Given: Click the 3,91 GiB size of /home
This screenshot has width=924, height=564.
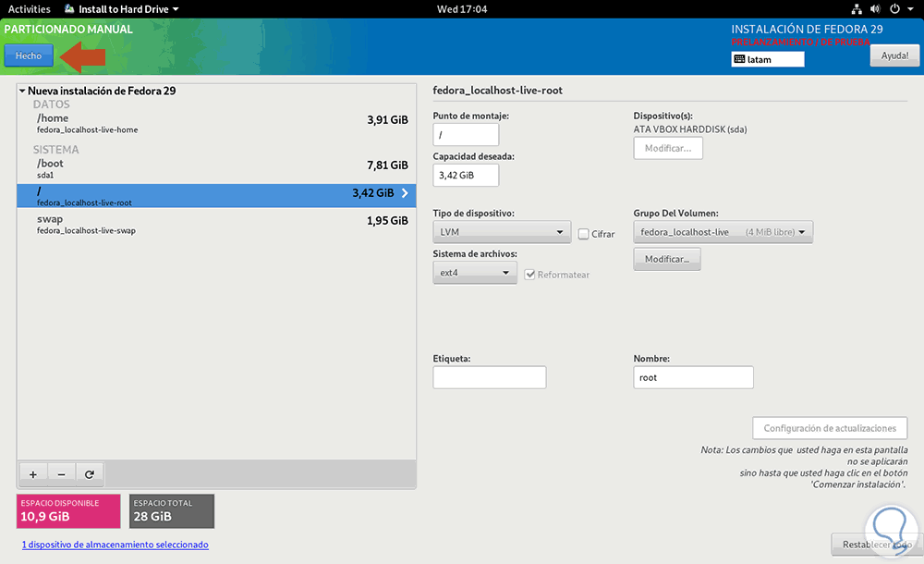Looking at the screenshot, I should 387,120.
